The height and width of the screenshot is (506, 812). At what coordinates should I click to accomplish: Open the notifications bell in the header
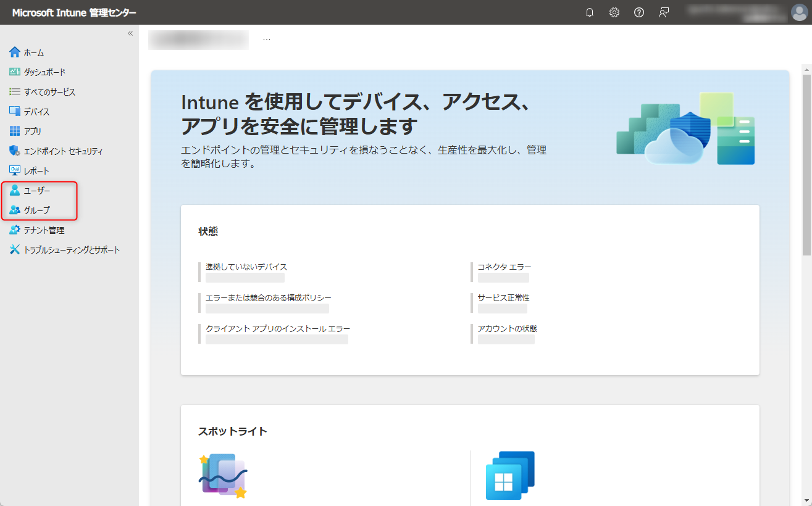pos(590,12)
